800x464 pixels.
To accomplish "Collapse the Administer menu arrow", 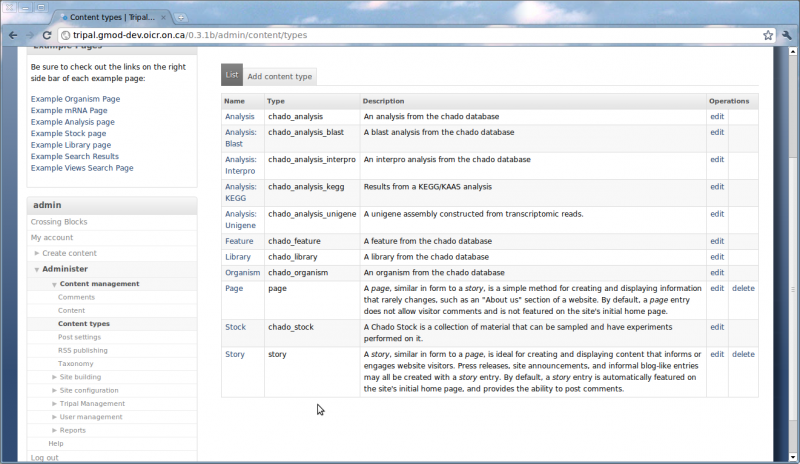I will point(37,269).
